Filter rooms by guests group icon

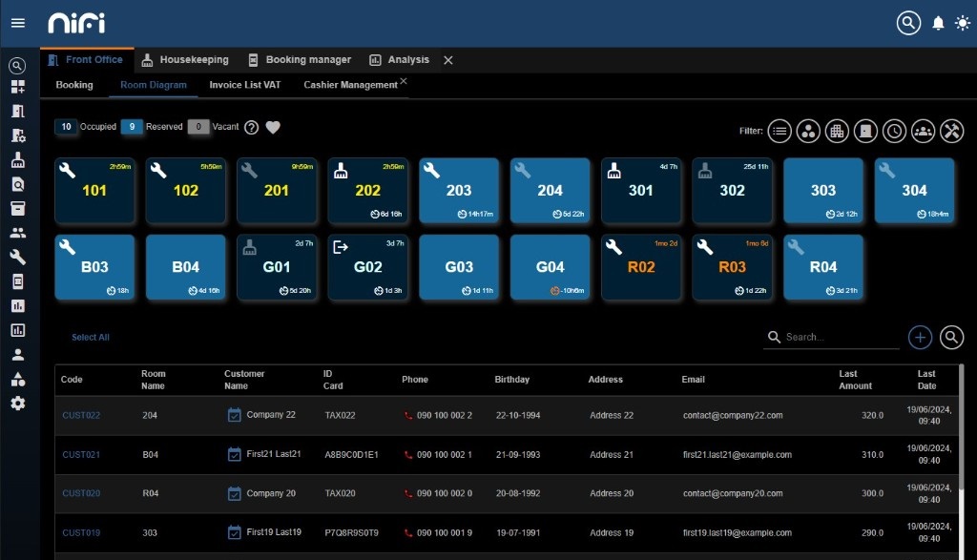923,131
